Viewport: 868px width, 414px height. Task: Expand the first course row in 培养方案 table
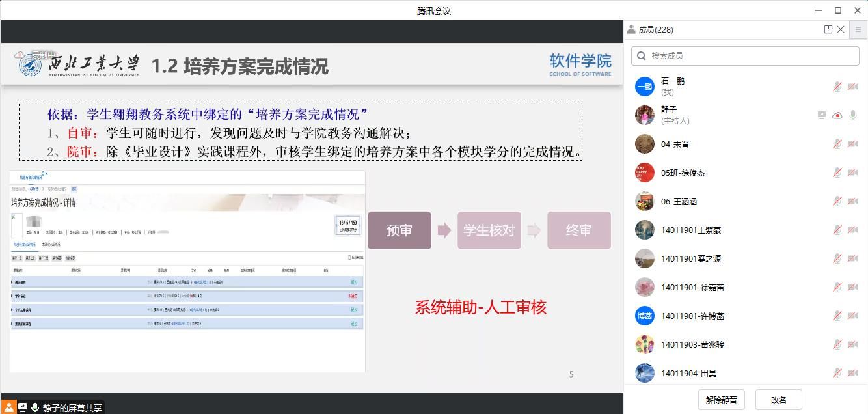[x=12, y=283]
